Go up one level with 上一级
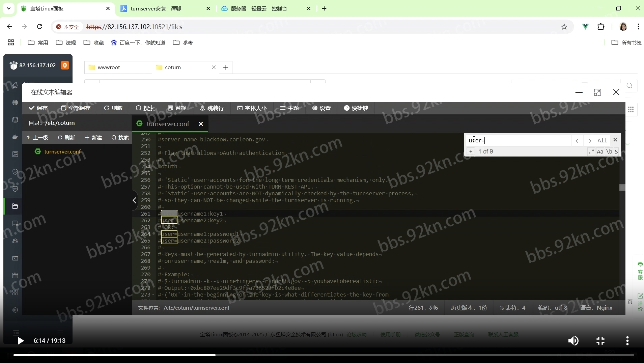644x363 pixels. pos(37,137)
